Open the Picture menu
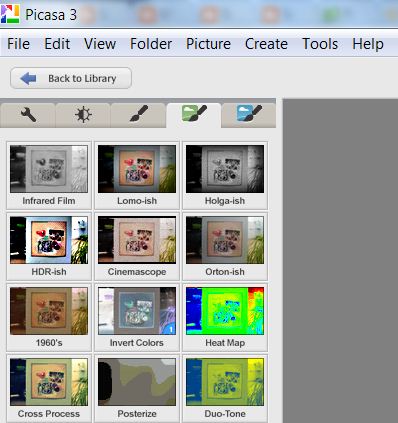Image resolution: width=398 pixels, height=423 pixels. (208, 44)
